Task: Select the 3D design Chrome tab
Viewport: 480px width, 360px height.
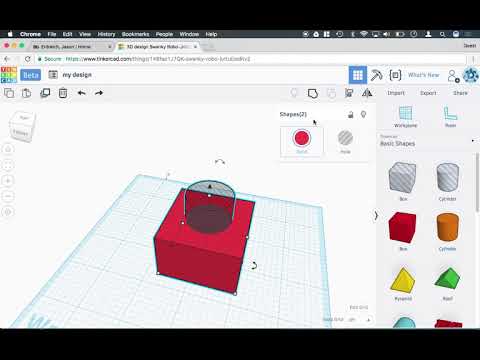Action: [158, 47]
